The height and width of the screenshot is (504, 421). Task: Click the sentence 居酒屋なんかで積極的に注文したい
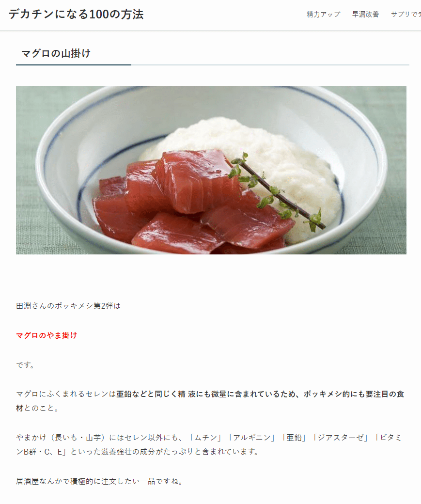[81, 481]
